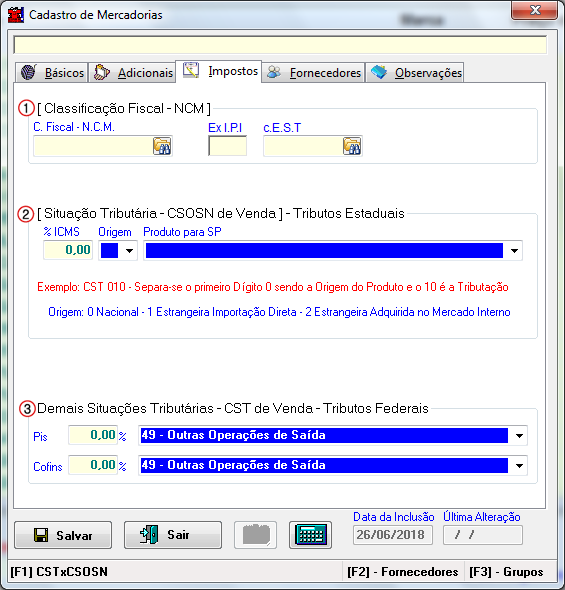Open the Pis CST dropdown list
Image resolution: width=565 pixels, height=590 pixels.
(519, 436)
